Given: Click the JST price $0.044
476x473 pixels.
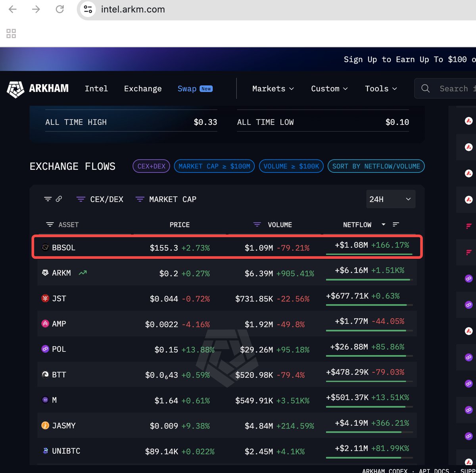Looking at the screenshot, I should tap(164, 299).
